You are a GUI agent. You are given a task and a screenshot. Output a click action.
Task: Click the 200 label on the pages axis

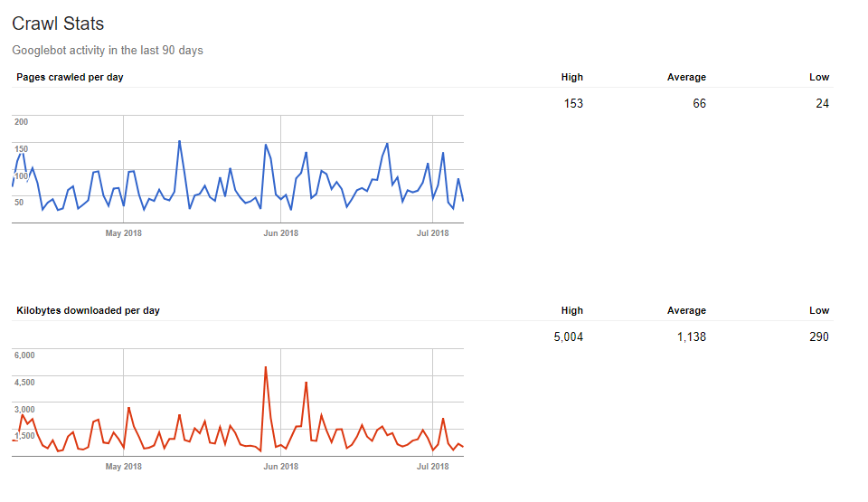[x=22, y=122]
